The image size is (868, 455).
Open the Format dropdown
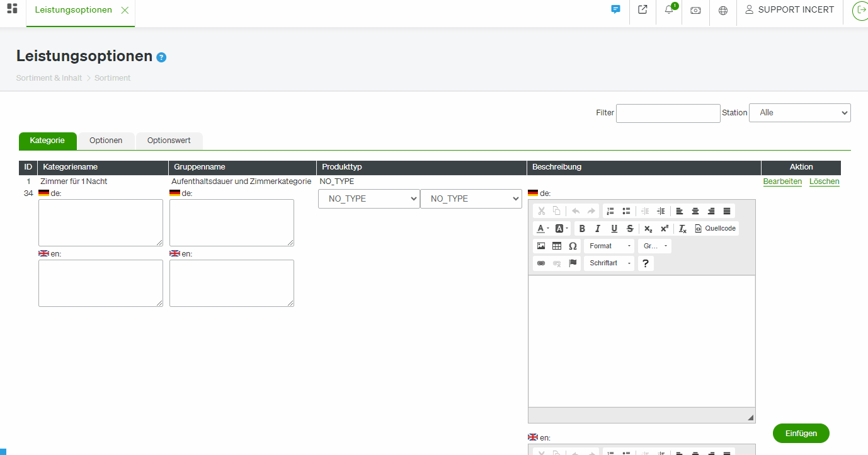608,246
